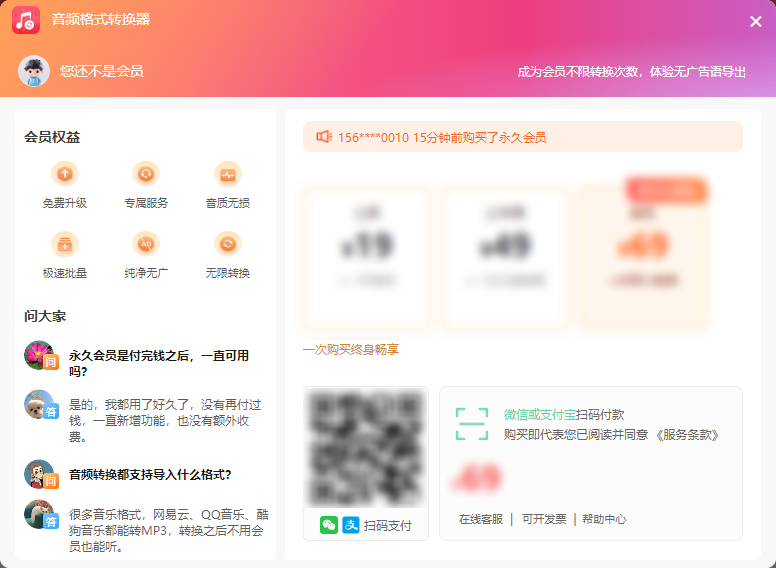
Task: Click the 纯净无广 AD-free icon
Action: click(146, 244)
